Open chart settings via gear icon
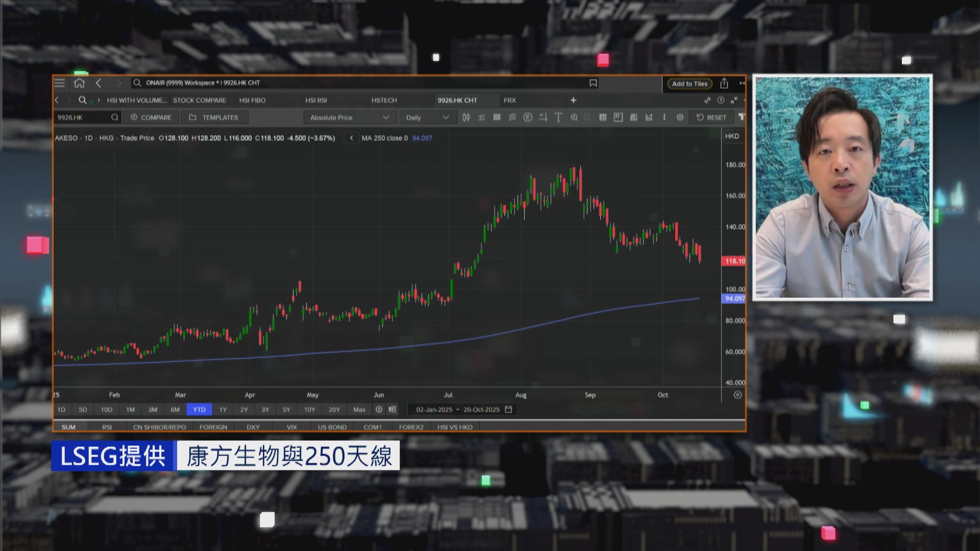Viewport: 980px width, 551px height. (680, 117)
